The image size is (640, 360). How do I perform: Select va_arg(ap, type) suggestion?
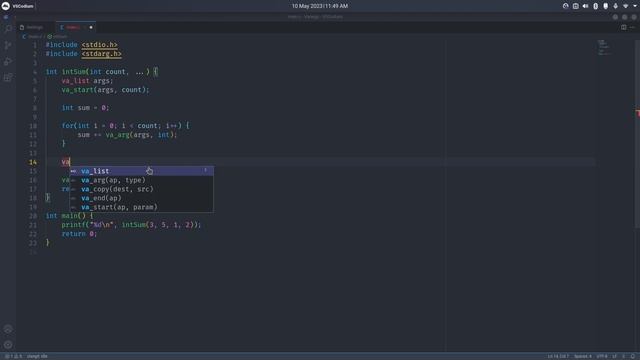[141, 180]
